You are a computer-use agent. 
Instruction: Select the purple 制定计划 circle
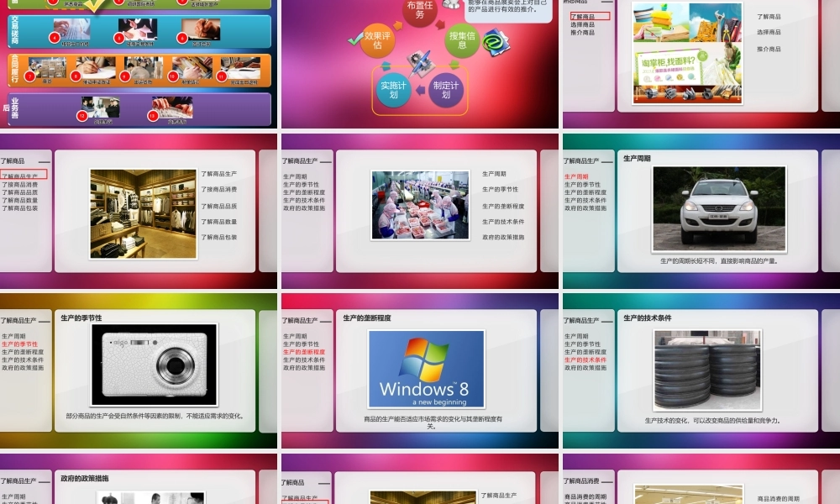[x=446, y=90]
